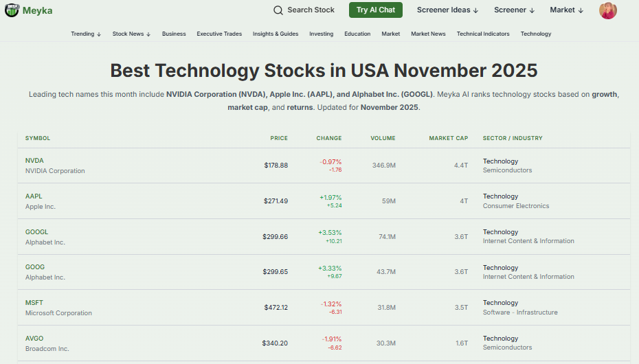Click the $472.12 price cell
Viewport: 639px width, 364px height.
[276, 308]
